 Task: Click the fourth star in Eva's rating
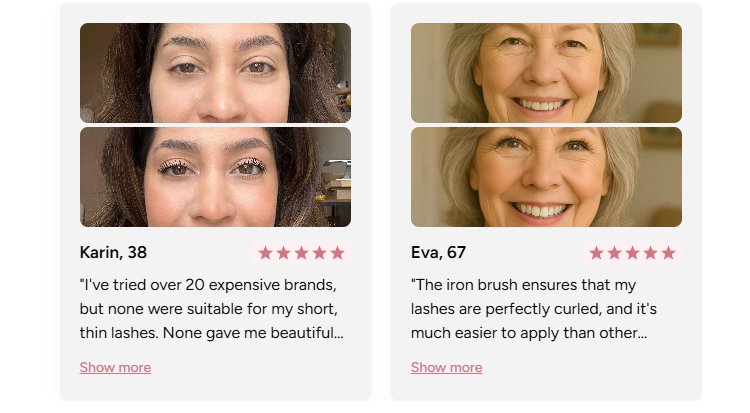coord(651,253)
